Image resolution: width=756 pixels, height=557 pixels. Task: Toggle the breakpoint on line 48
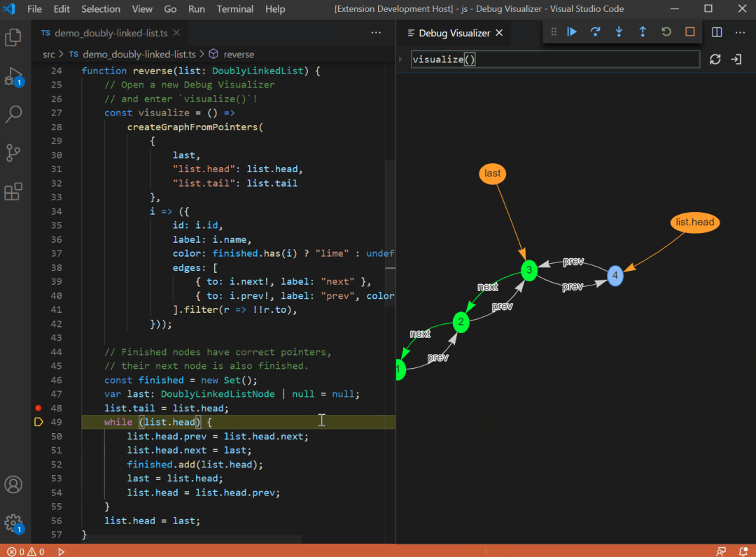coord(38,408)
